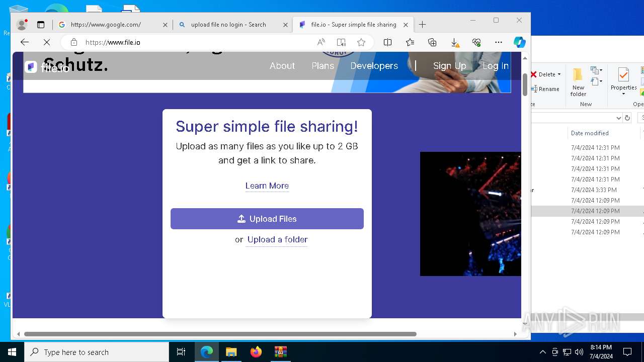The image size is (644, 362).
Task: Open the About page on file.io
Action: point(282,66)
